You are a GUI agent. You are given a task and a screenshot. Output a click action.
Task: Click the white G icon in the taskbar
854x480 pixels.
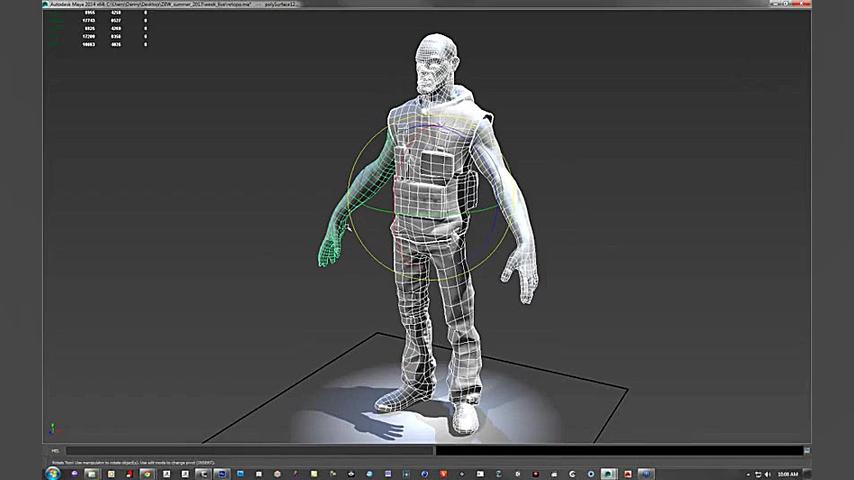572,474
